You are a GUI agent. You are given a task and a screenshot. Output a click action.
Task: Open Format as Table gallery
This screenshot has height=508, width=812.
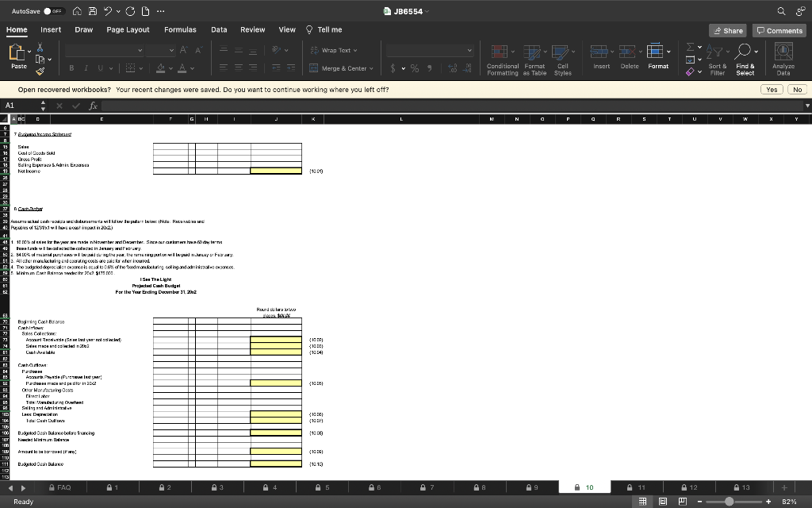click(x=534, y=60)
